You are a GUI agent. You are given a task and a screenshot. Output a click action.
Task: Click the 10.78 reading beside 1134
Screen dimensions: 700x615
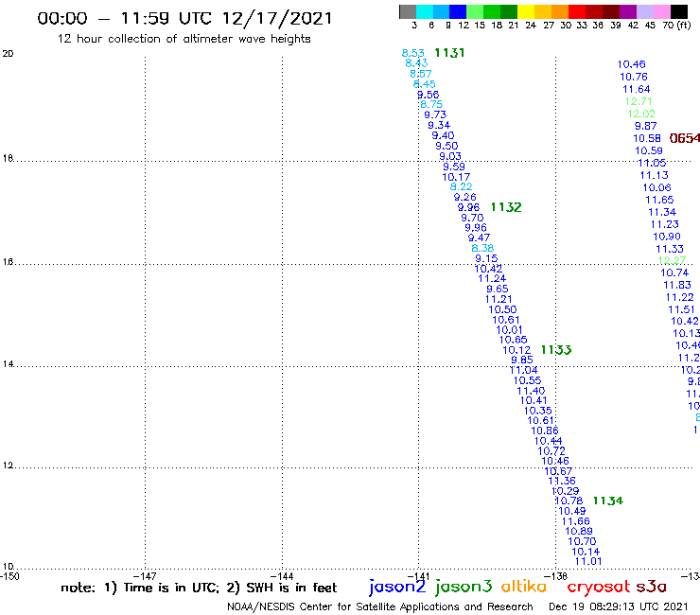coord(569,501)
